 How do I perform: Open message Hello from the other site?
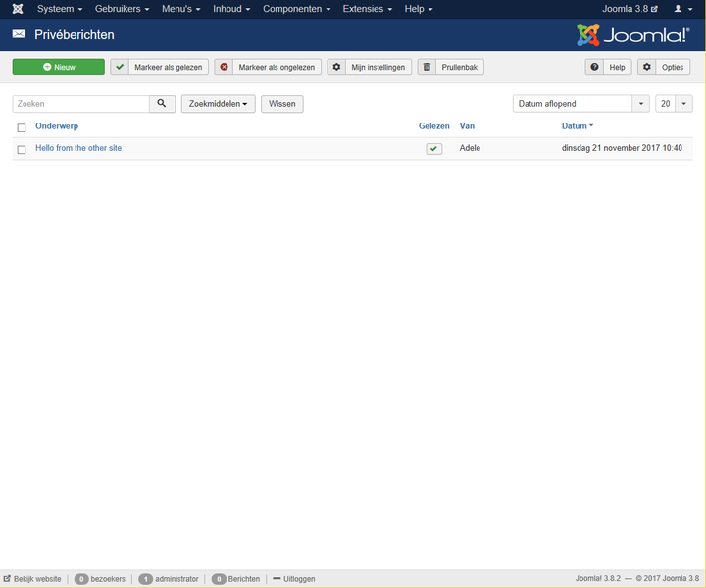click(78, 148)
